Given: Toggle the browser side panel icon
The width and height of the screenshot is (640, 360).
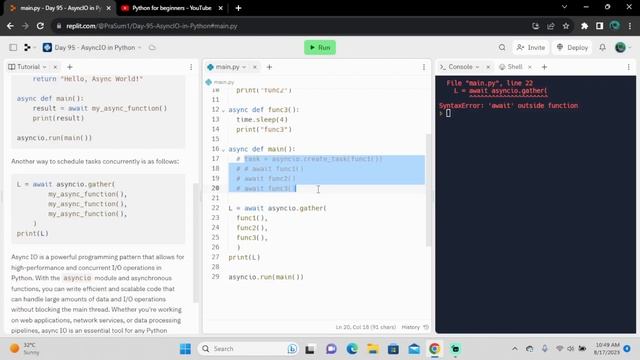Looking at the screenshot, I should [599, 26].
